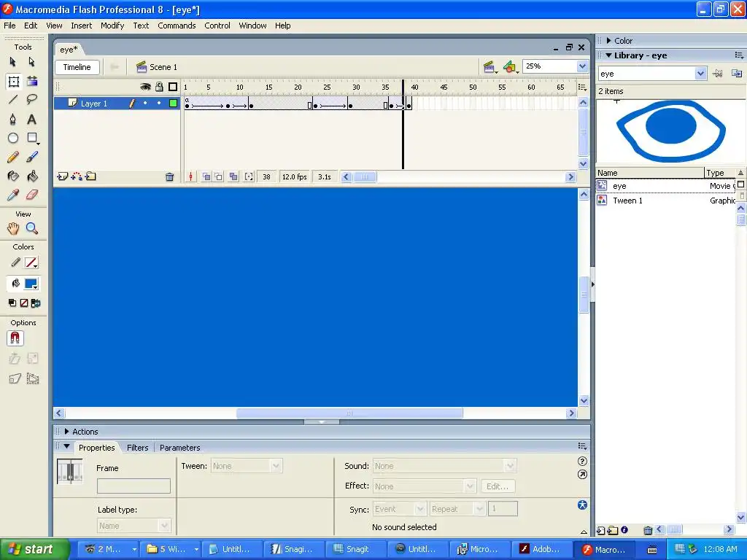
Task: Switch to the Parameters tab
Action: (x=180, y=448)
